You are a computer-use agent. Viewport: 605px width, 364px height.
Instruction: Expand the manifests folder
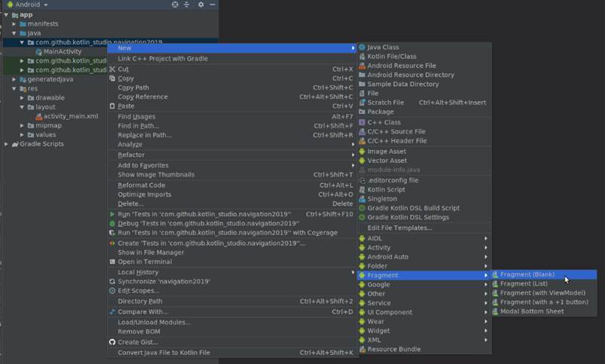coord(14,24)
